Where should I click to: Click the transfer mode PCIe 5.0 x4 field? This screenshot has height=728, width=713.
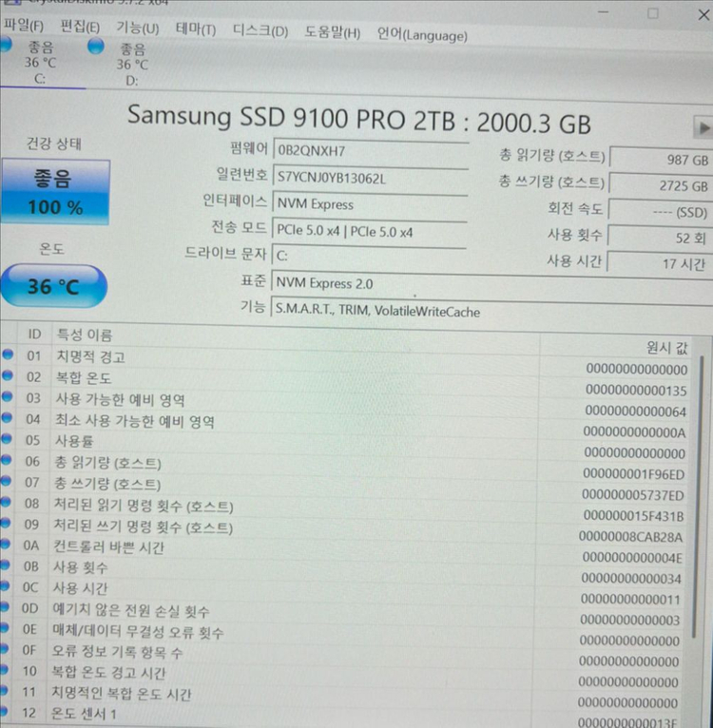coord(369,231)
